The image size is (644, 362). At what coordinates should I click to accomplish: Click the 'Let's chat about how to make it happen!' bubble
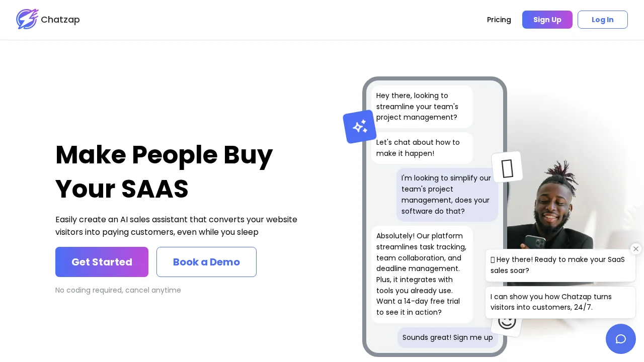point(422,148)
